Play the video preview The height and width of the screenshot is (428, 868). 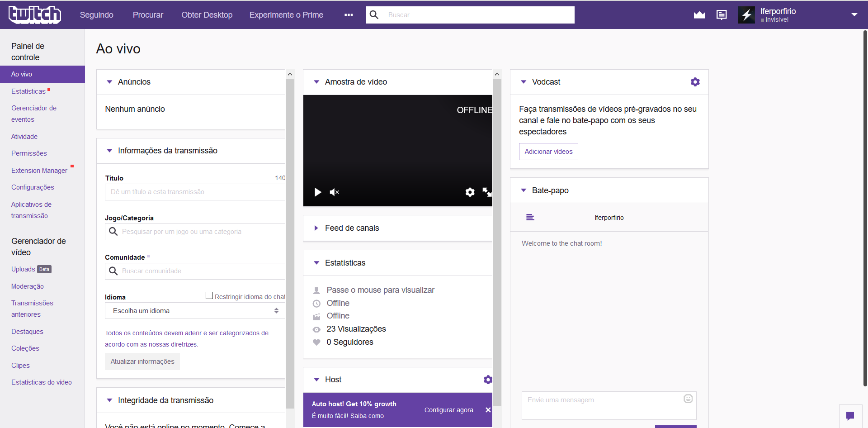point(318,192)
